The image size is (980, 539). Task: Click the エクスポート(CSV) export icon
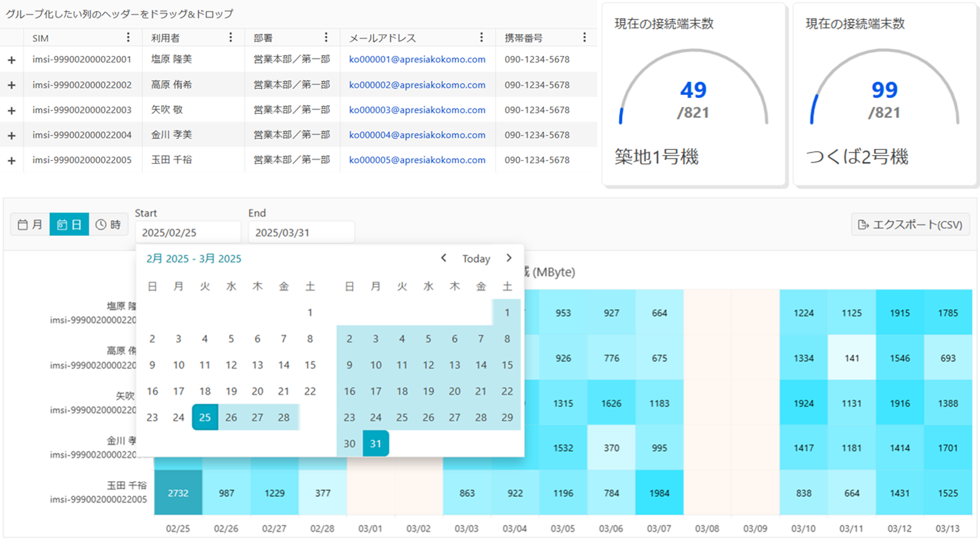864,225
